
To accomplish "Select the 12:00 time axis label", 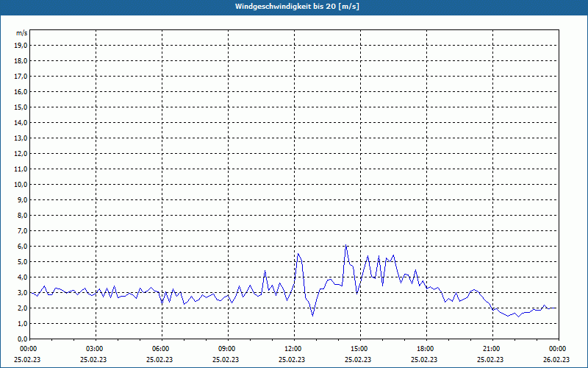I will (293, 349).
